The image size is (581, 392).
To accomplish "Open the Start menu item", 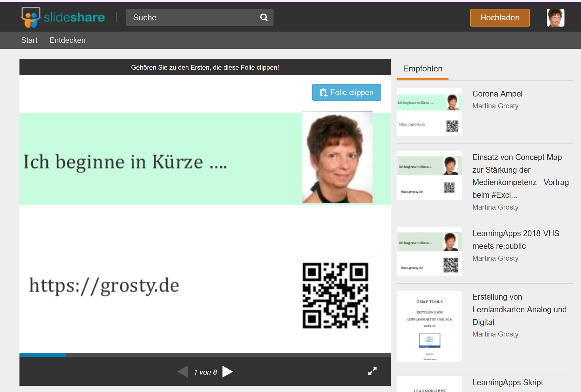I will point(29,40).
